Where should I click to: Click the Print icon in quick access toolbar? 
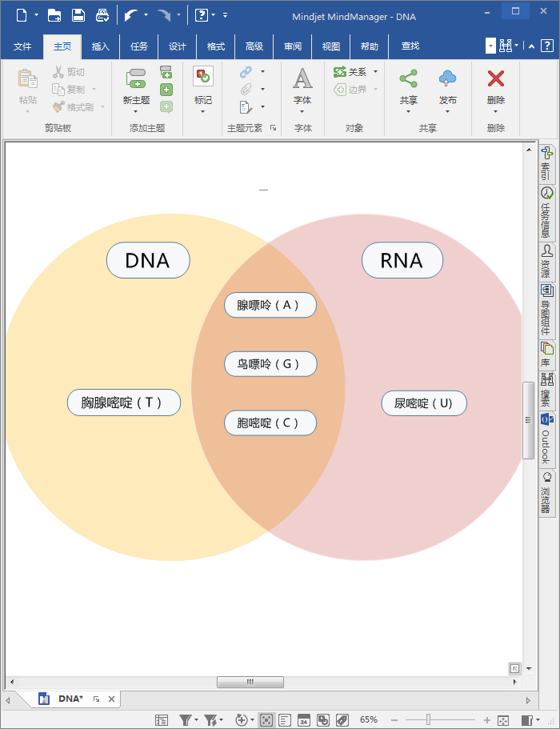click(x=102, y=14)
